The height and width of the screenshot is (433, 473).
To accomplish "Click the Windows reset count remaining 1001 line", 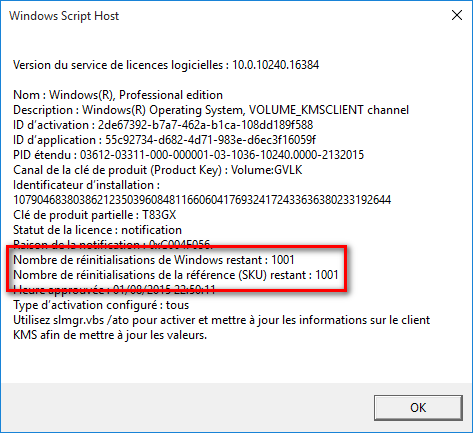I will coord(154,260).
